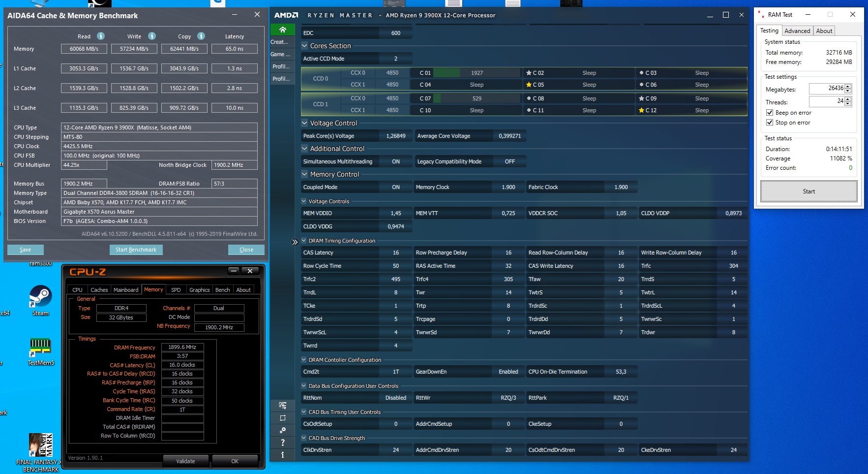This screenshot has height=474, width=868.
Task: Click the dot indicator on core C 11
Action: pyautogui.click(x=529, y=110)
